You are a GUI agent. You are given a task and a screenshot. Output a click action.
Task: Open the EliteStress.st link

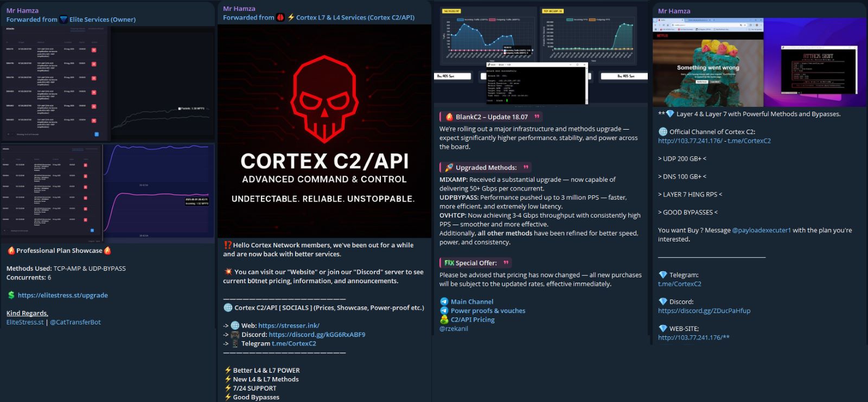[25, 322]
